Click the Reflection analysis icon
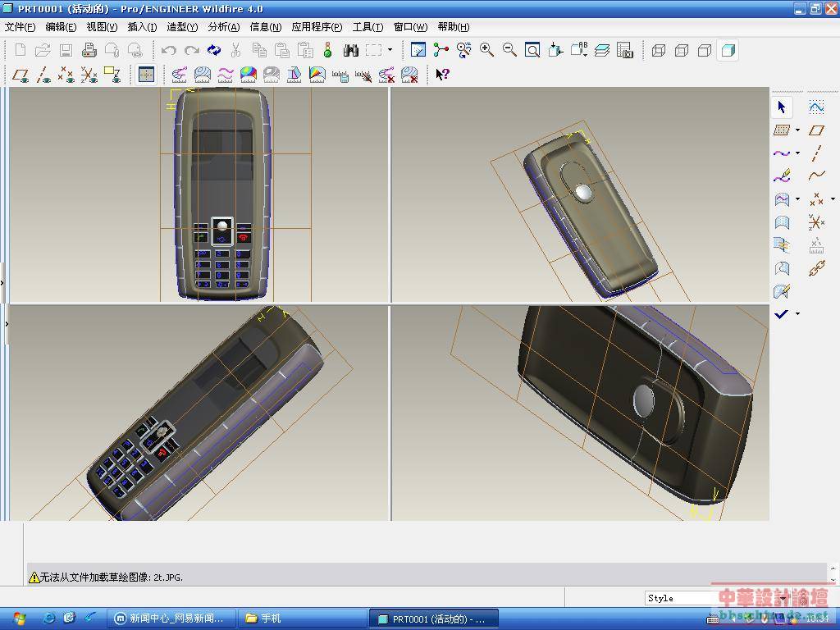Screen dimensions: 840x630 (x=271, y=75)
